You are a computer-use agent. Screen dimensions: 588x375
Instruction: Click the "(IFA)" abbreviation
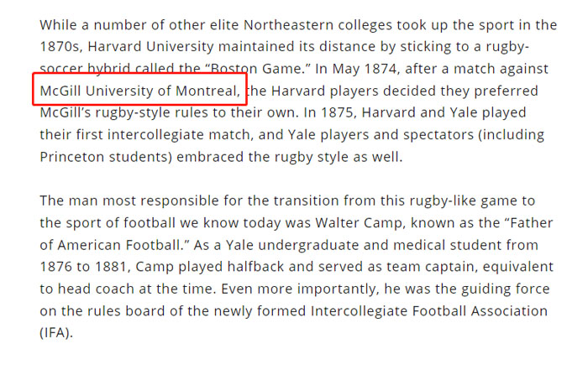56,332
